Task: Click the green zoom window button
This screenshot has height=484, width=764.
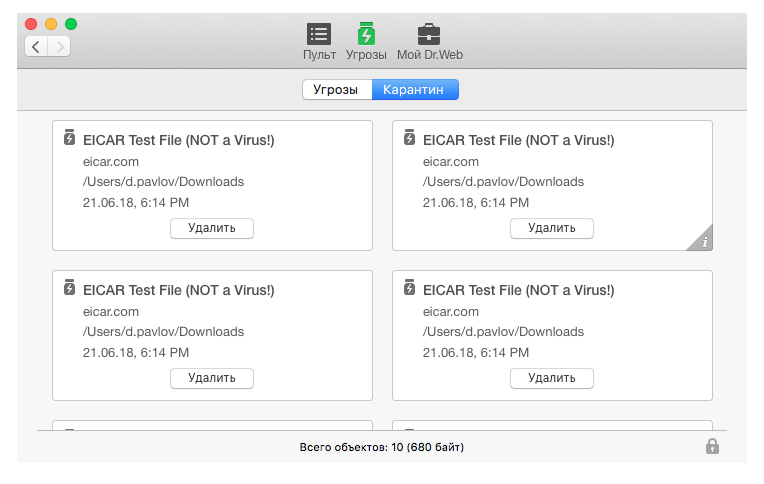Action: (71, 24)
